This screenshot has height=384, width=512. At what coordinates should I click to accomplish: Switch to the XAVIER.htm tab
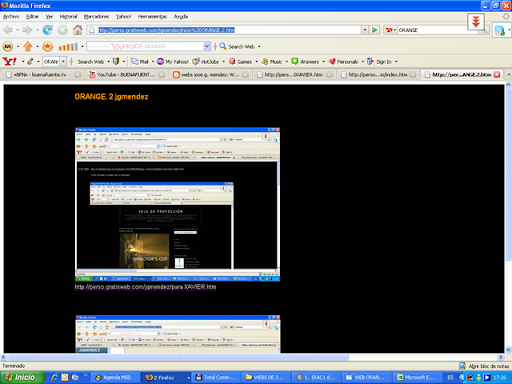click(295, 75)
